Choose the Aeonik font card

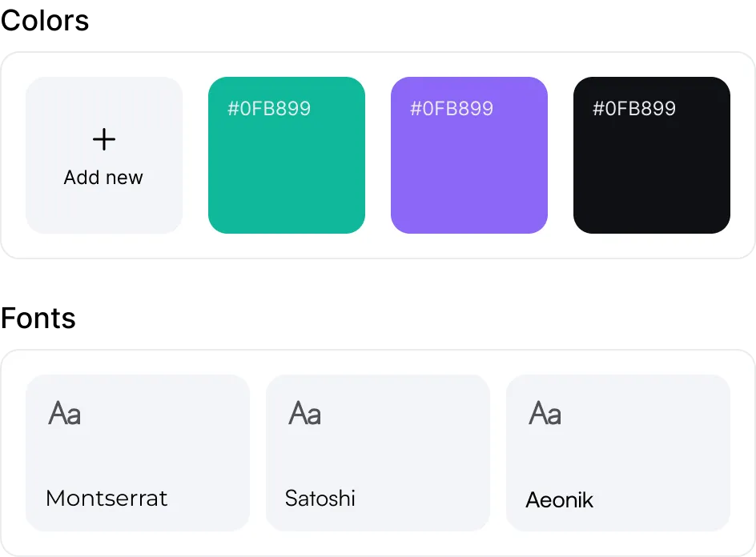pyautogui.click(x=618, y=456)
